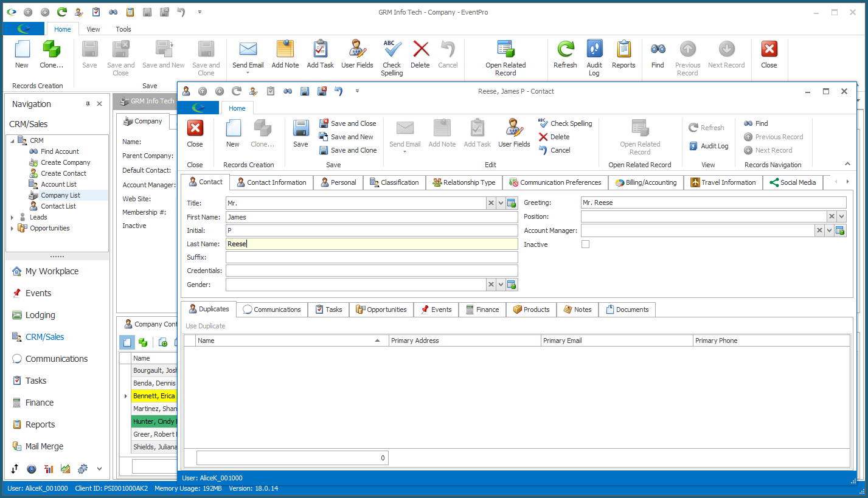Open Events module in navigation
Screen dimensions: 868x498
tap(38, 293)
